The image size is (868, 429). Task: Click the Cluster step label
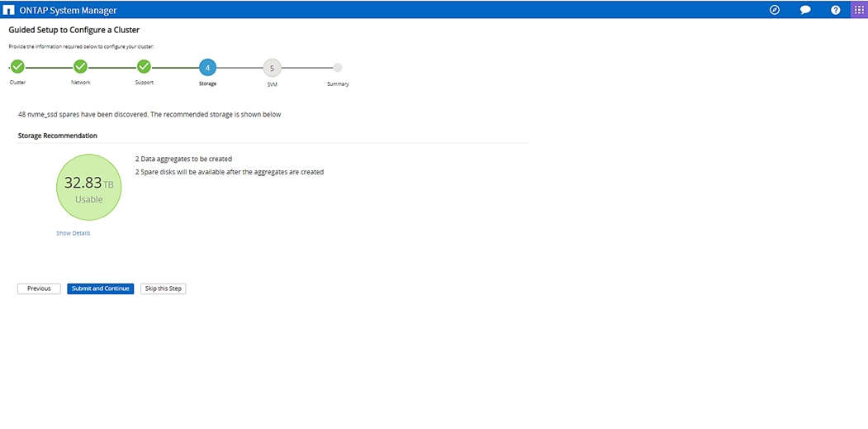[17, 83]
